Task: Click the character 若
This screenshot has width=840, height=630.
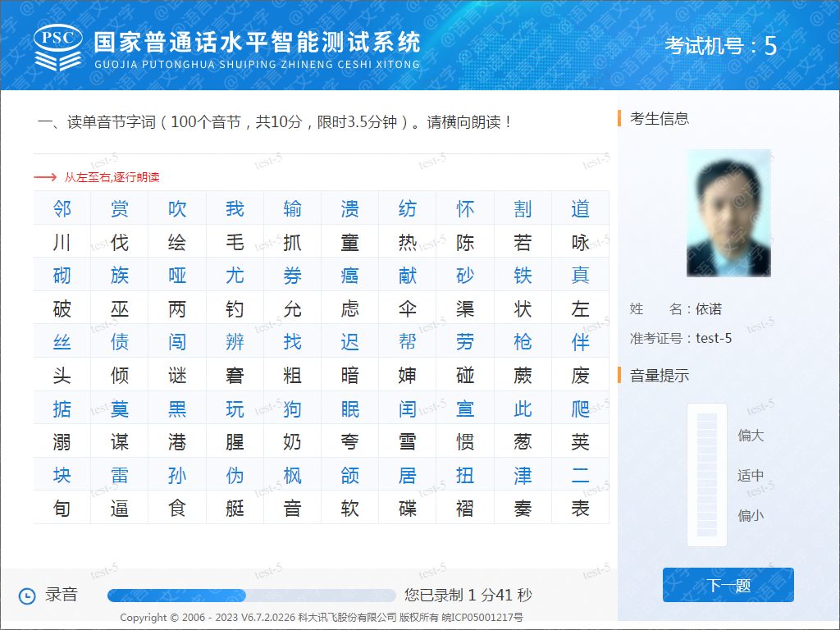Action: (x=523, y=242)
